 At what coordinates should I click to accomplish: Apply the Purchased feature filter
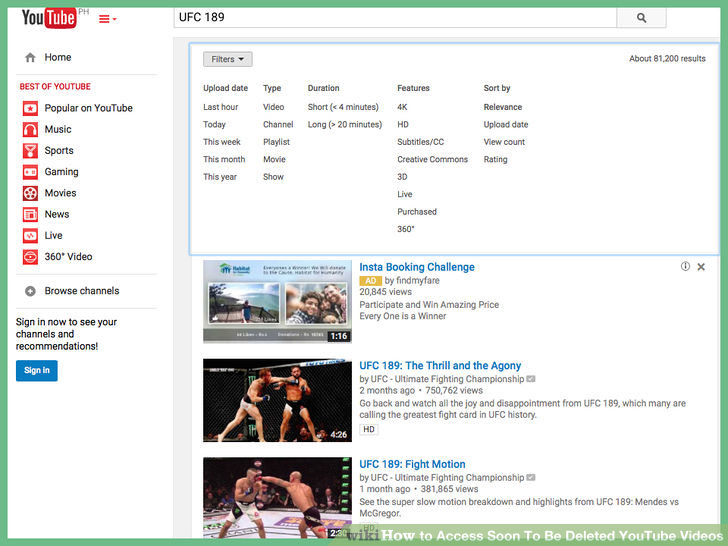[x=416, y=212]
